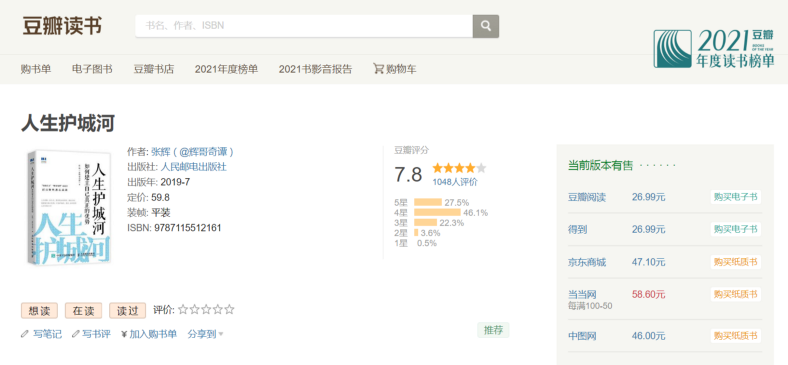Open the shopping cart icon 购物车
The height and width of the screenshot is (365, 788).
coord(378,68)
